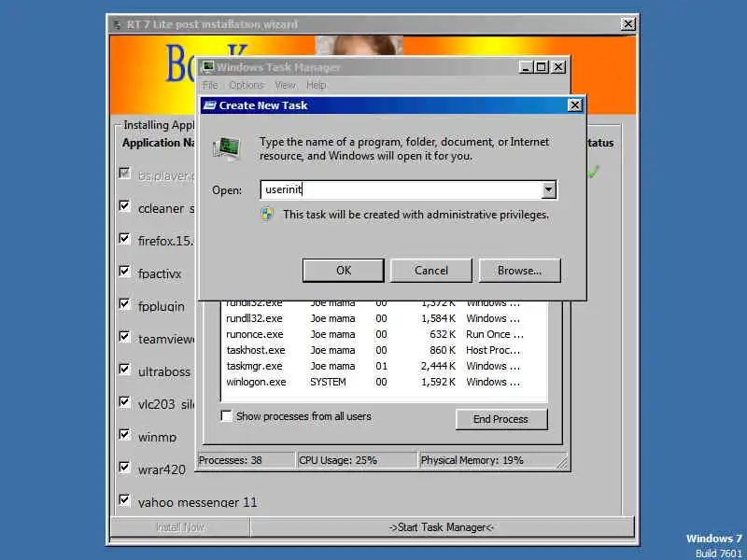The width and height of the screenshot is (747, 560).
Task: Minimize the Windows Task Manager window
Action: click(526, 67)
